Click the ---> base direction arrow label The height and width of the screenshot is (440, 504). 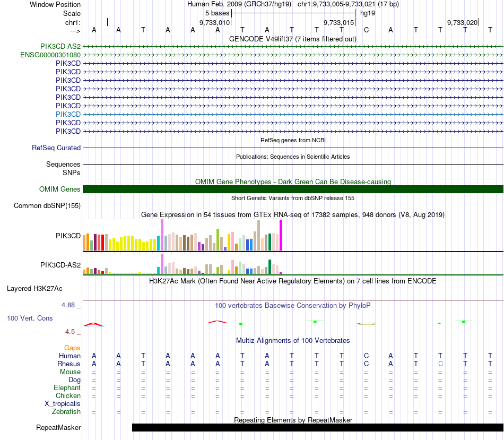(x=75, y=31)
